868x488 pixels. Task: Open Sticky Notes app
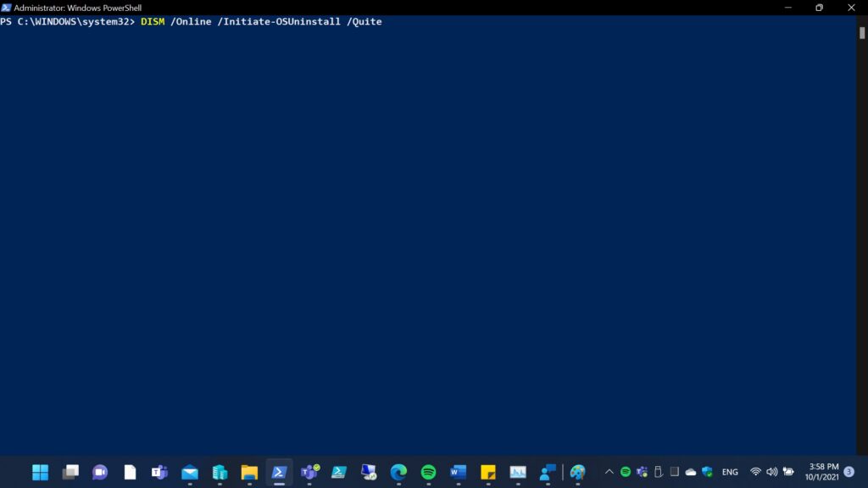488,472
